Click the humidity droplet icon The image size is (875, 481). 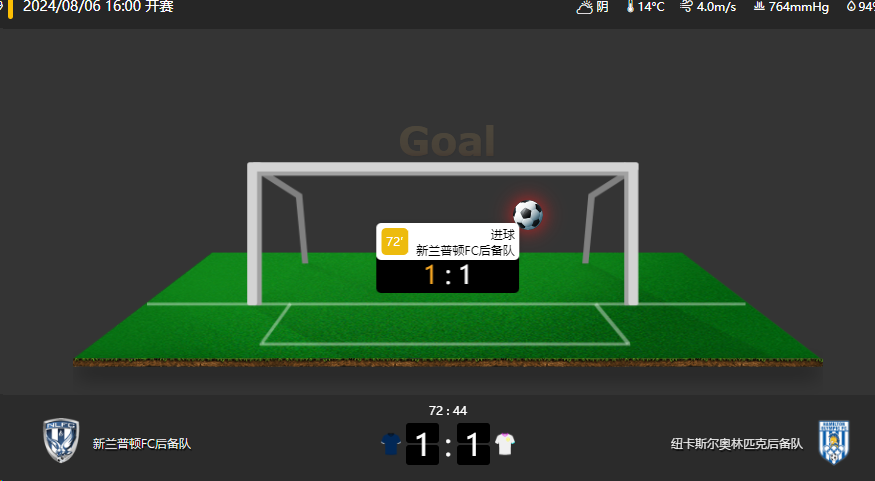(x=851, y=7)
